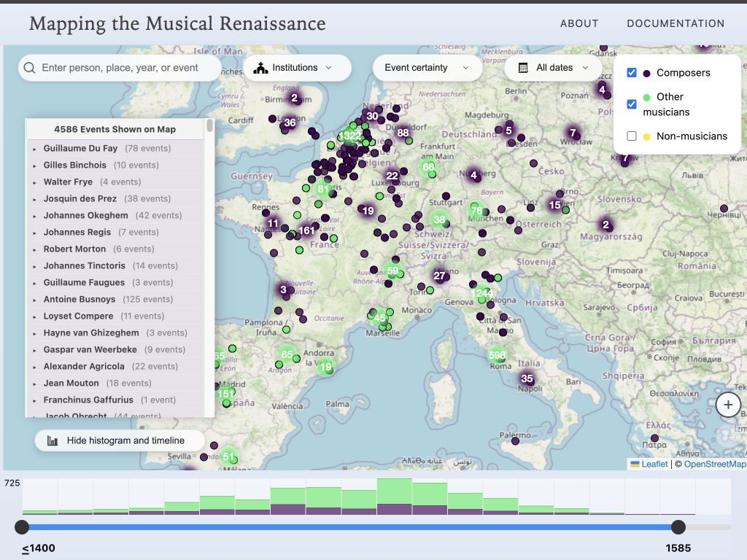
Task: Expand Alexander Agricola events
Action: [34, 367]
